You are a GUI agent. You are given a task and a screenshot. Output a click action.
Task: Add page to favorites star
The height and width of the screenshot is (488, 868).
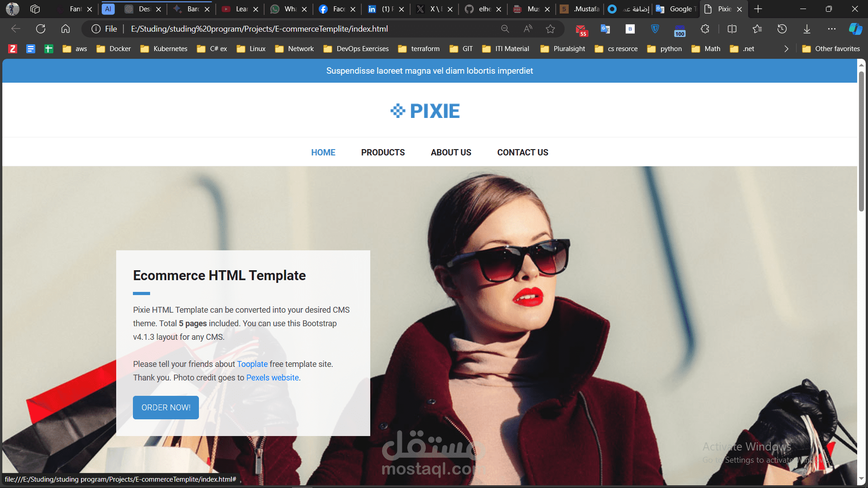coord(550,29)
